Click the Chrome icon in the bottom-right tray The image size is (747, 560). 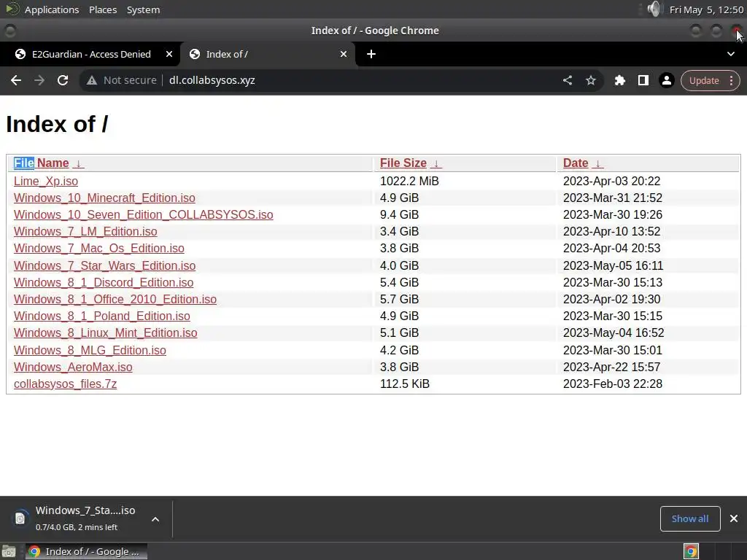tap(691, 551)
